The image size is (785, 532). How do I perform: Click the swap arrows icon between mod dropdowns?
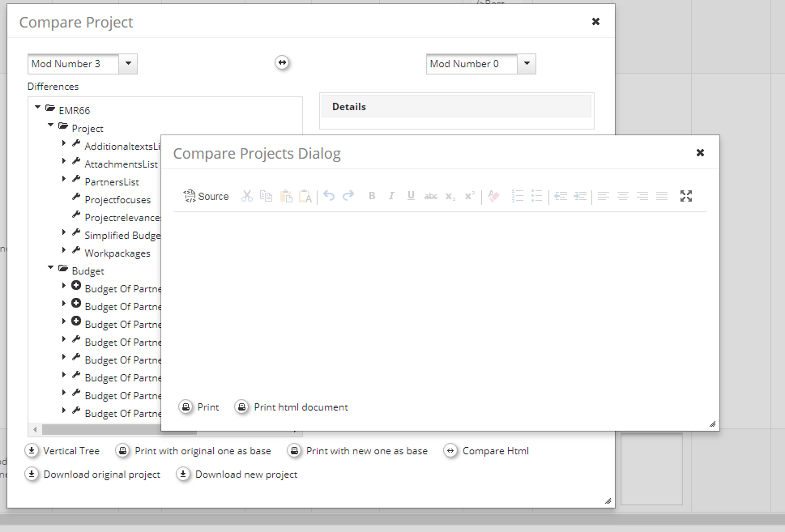click(x=282, y=63)
